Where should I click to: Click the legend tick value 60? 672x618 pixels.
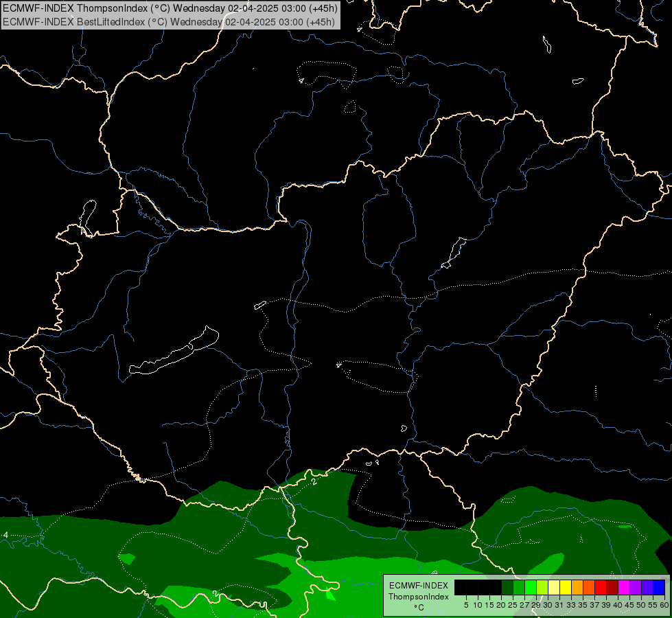tap(664, 605)
